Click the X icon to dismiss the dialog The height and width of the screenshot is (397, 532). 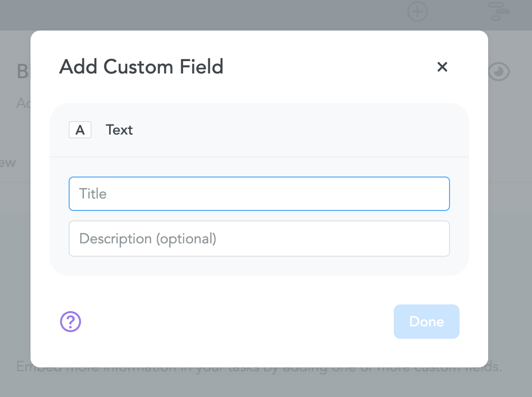(442, 67)
